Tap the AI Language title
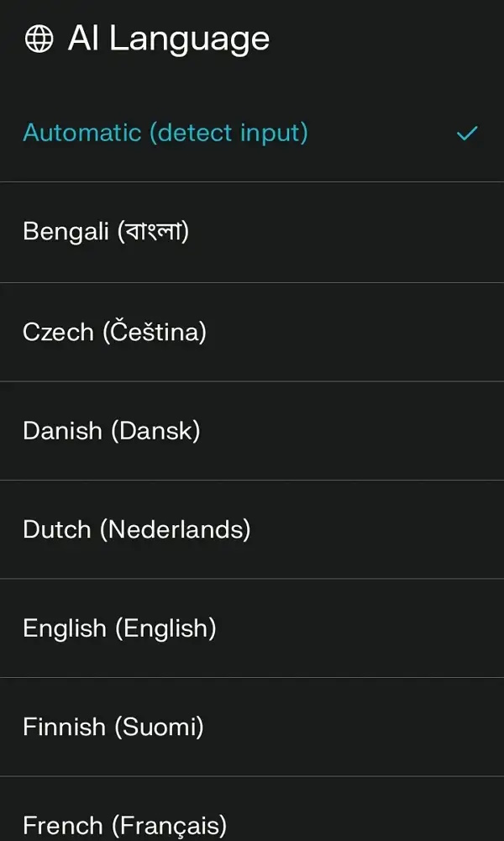Screen dimensions: 504x841 169,37
